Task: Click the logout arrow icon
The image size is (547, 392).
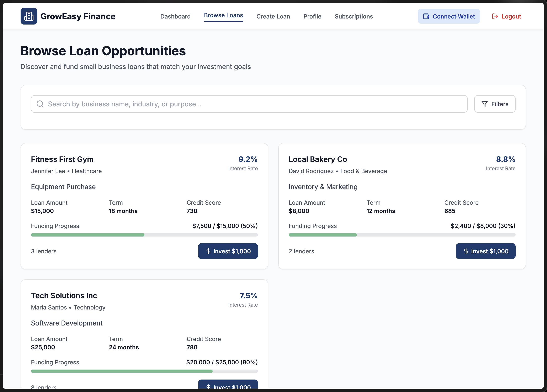Action: [x=495, y=16]
